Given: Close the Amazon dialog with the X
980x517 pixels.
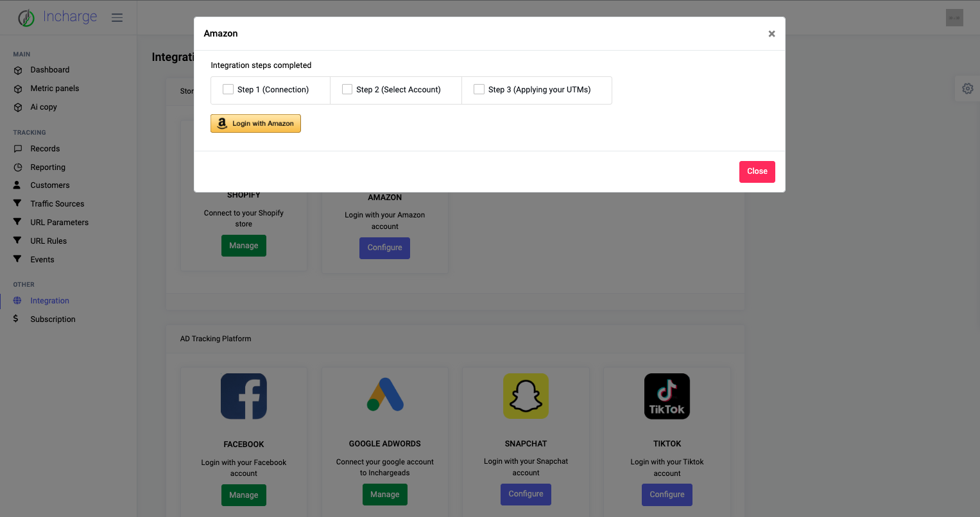Looking at the screenshot, I should [x=772, y=34].
